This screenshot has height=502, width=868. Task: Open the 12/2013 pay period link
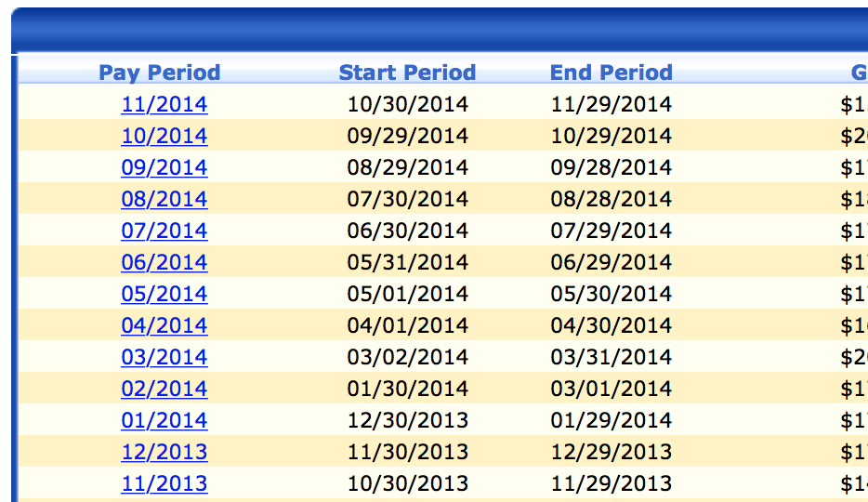tap(164, 452)
